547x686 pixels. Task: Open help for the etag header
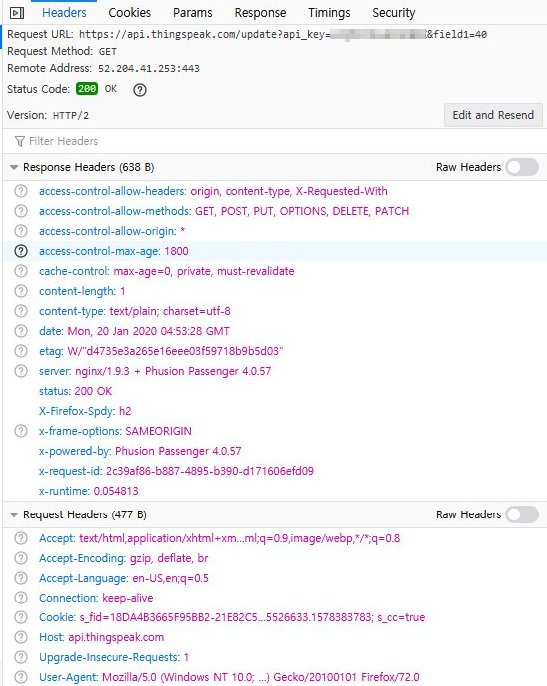(21, 351)
